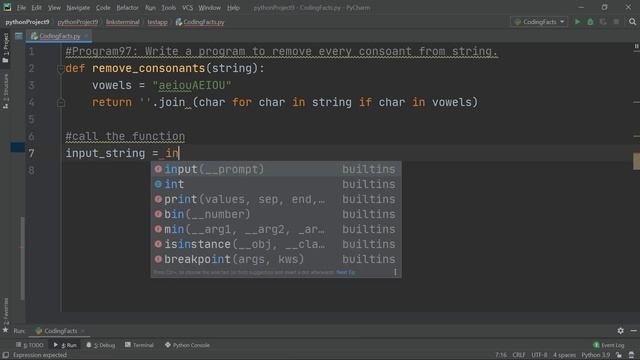Viewport: 640px width, 360px height.
Task: Click the fold end marker on line 4
Action: coord(60,103)
